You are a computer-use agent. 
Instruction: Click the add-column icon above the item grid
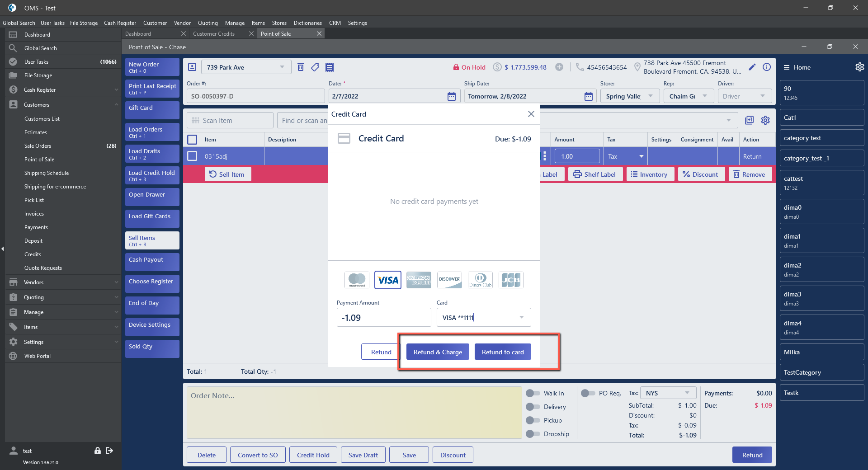coord(750,120)
